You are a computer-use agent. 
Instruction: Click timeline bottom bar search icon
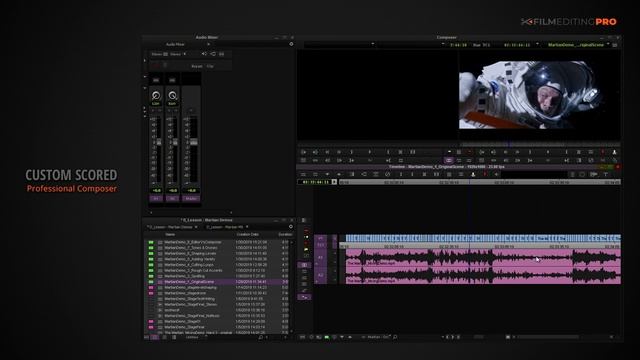click(395, 337)
